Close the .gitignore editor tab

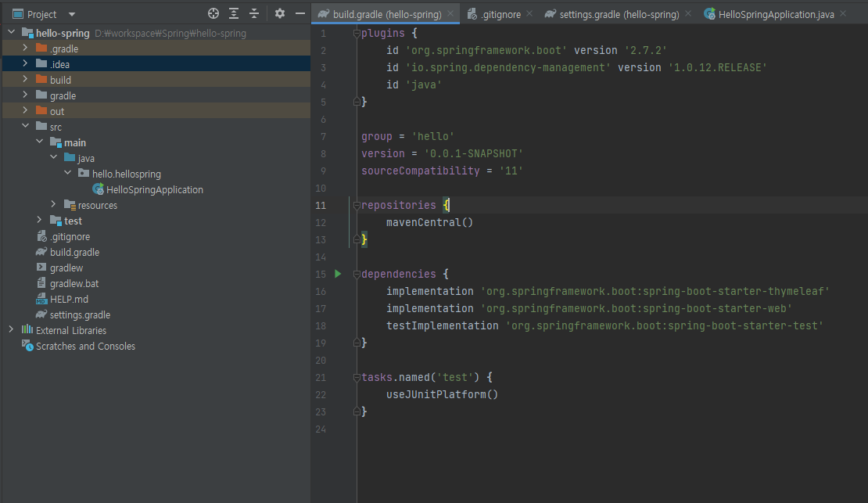click(x=529, y=14)
